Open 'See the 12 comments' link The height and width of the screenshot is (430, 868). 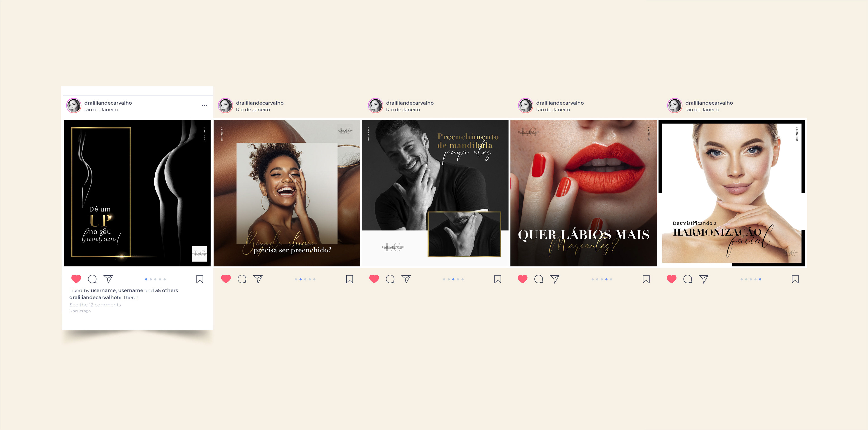(x=95, y=305)
